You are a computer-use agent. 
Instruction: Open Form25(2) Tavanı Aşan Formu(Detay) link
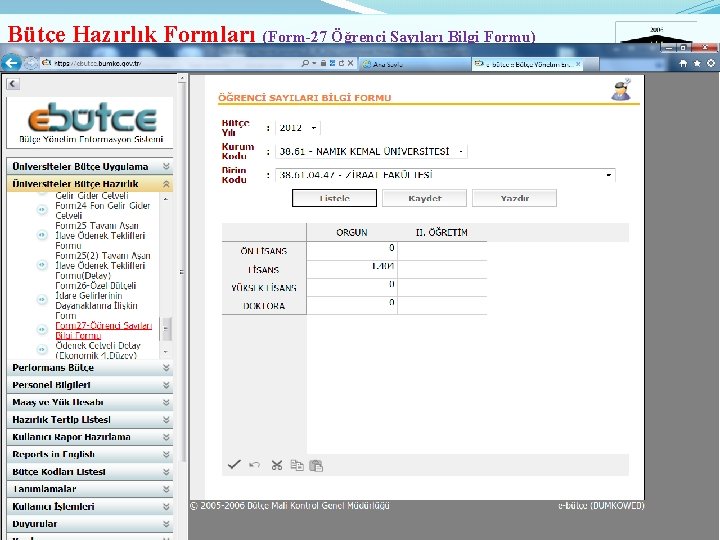pos(103,265)
